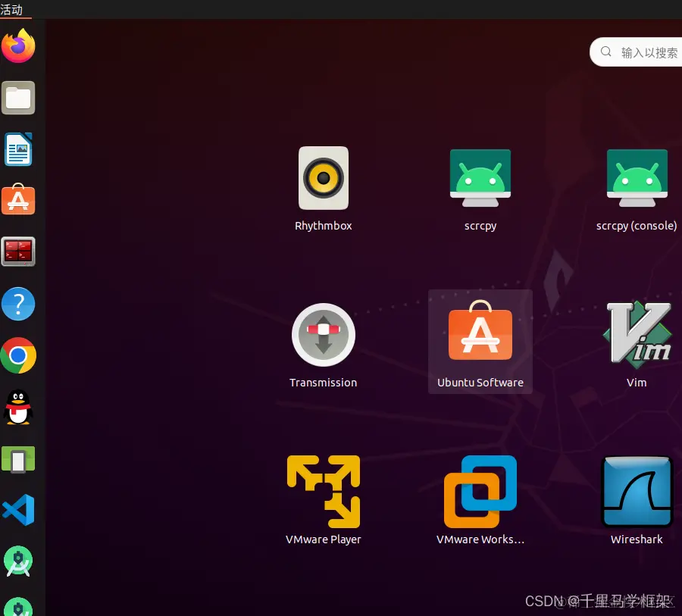Open the Files manager in the dock
This screenshot has width=682, height=616.
tap(18, 98)
